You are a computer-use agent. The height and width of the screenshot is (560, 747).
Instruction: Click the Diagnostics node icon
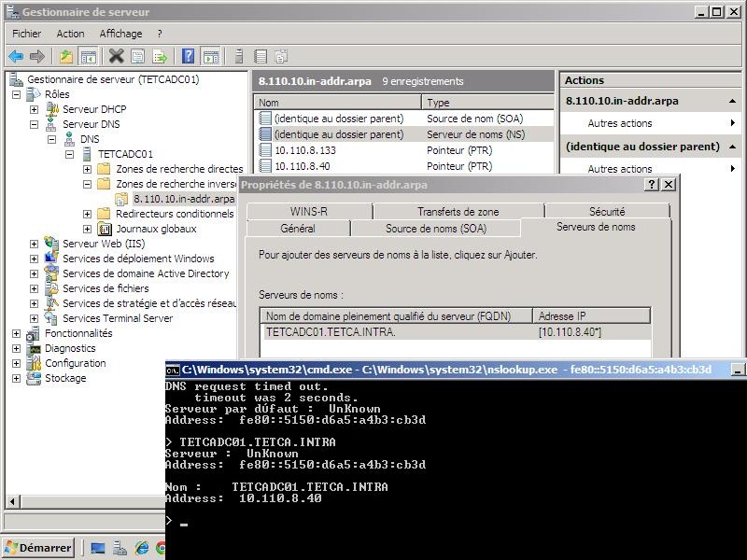click(x=34, y=348)
